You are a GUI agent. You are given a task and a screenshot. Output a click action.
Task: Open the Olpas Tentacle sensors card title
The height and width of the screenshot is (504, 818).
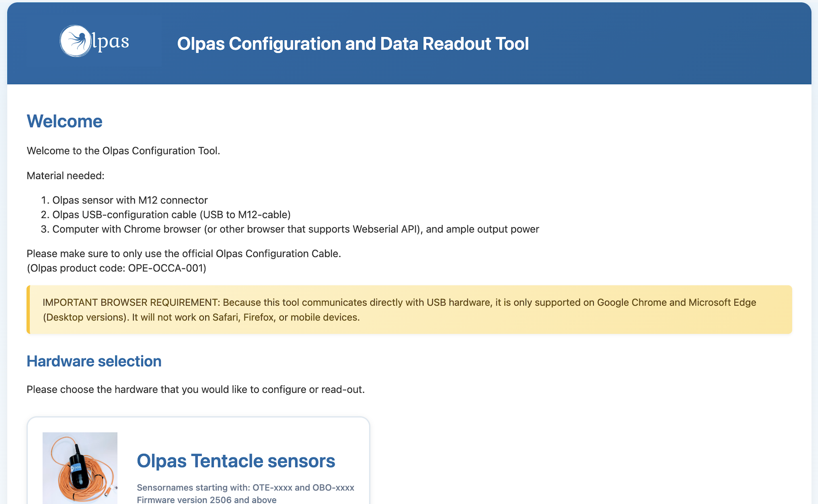tap(236, 461)
